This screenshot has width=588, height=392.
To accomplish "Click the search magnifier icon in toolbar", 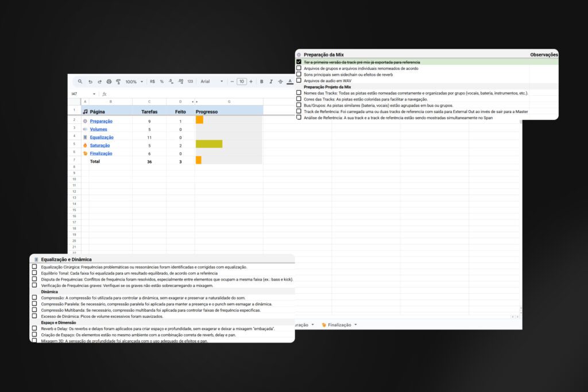I will pos(80,81).
